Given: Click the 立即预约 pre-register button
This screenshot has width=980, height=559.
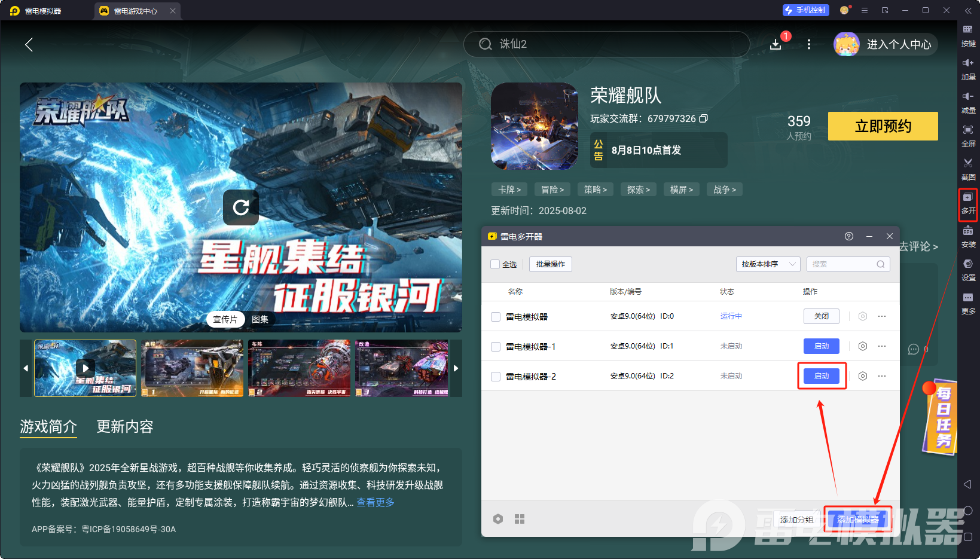Looking at the screenshot, I should pos(883,126).
